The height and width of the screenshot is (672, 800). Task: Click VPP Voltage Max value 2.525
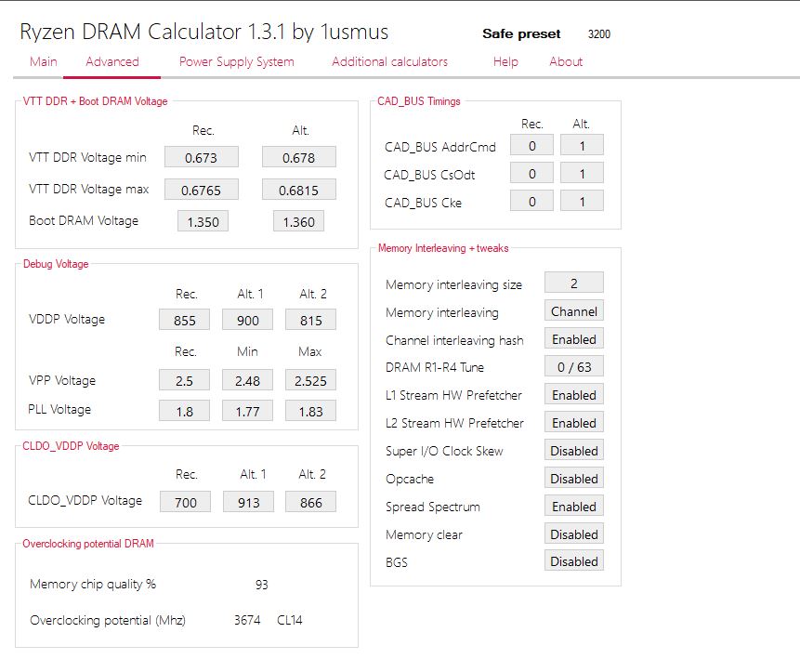point(310,379)
